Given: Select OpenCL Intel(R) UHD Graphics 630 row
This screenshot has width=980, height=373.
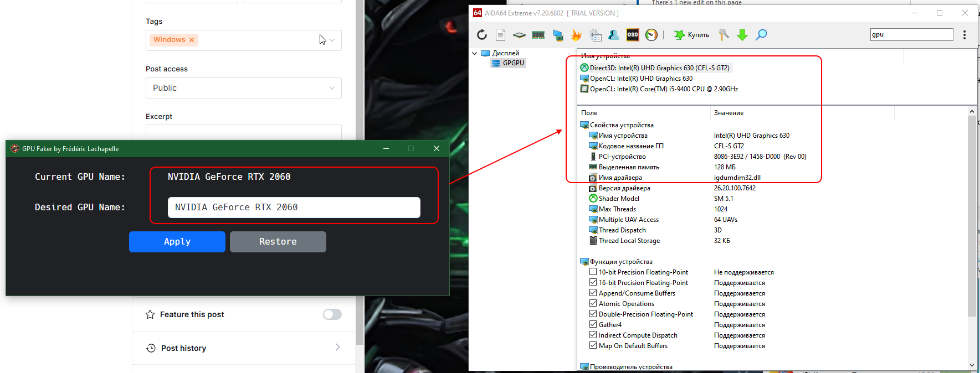Looking at the screenshot, I should point(637,79).
